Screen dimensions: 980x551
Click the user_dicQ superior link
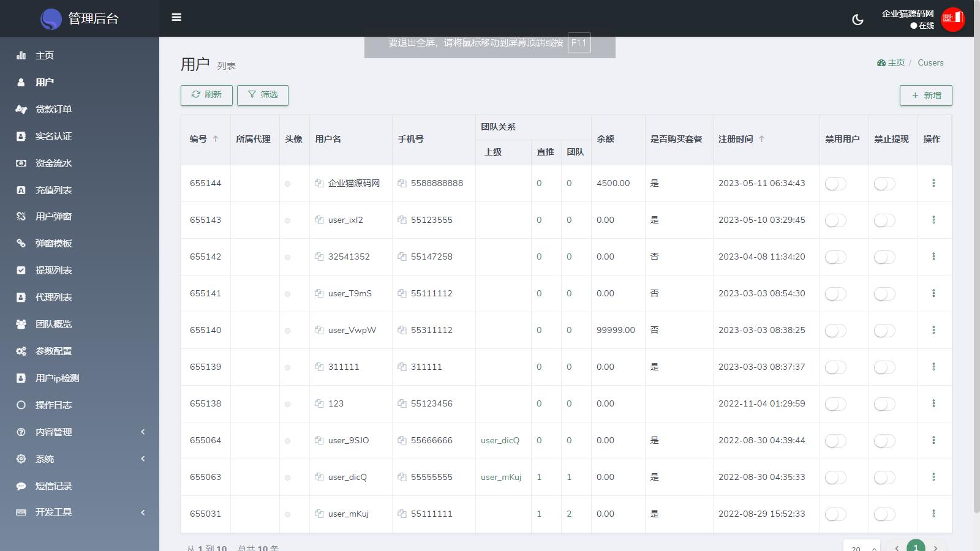coord(500,440)
